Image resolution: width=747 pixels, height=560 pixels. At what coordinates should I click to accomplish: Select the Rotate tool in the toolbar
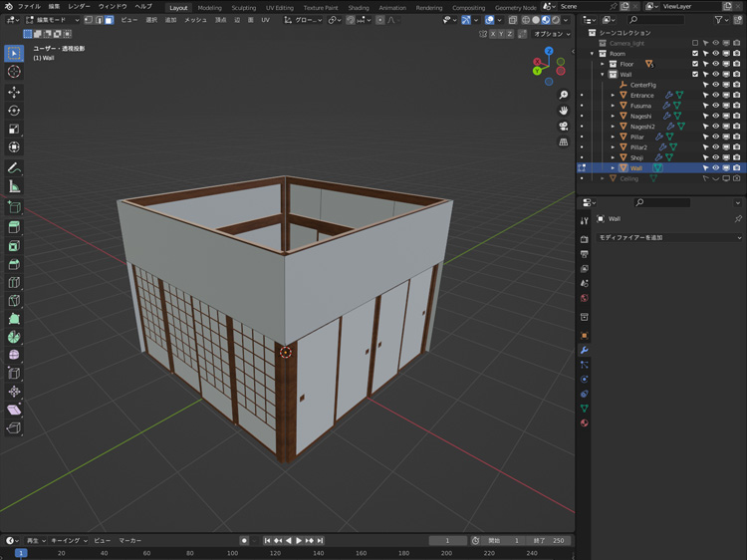pos(14,111)
